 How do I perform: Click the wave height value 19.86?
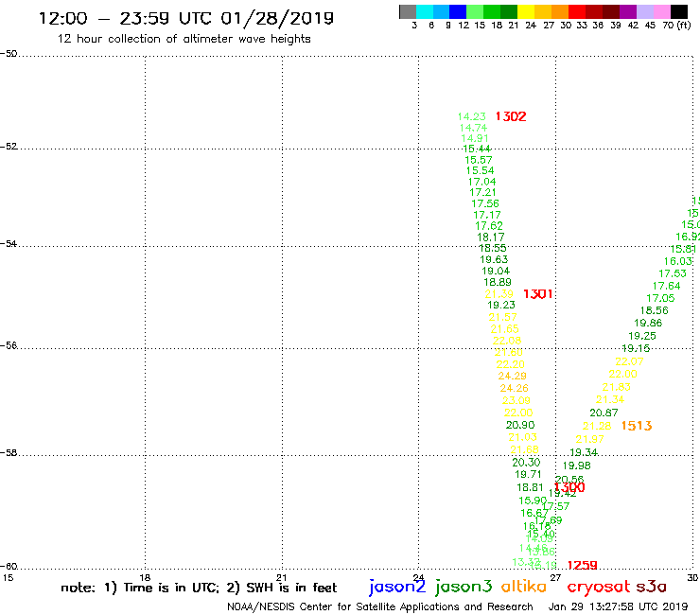(x=648, y=323)
